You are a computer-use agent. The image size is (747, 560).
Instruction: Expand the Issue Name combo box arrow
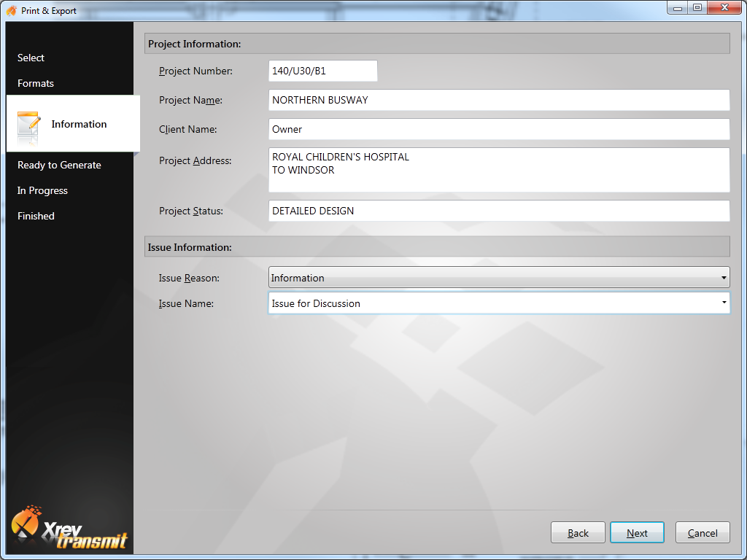(x=724, y=303)
